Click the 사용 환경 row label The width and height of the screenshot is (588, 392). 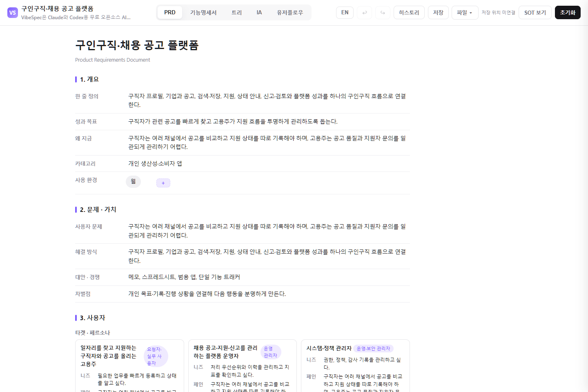coord(86,180)
